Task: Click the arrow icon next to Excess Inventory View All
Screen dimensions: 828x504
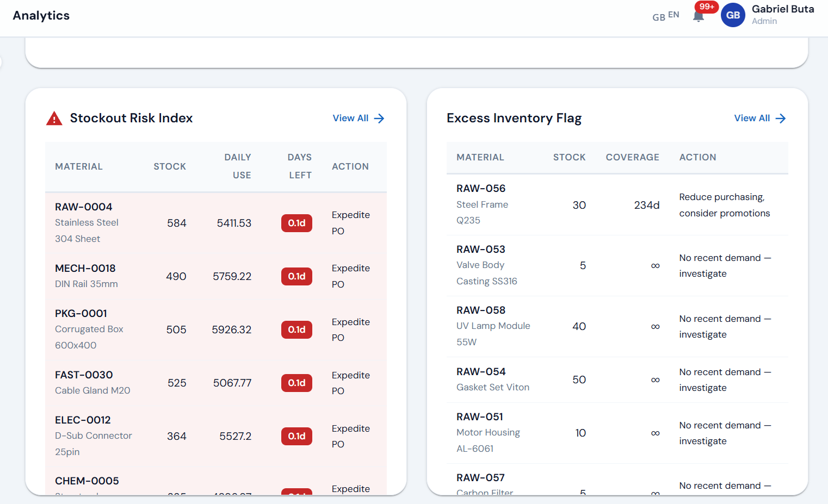Action: click(x=782, y=118)
